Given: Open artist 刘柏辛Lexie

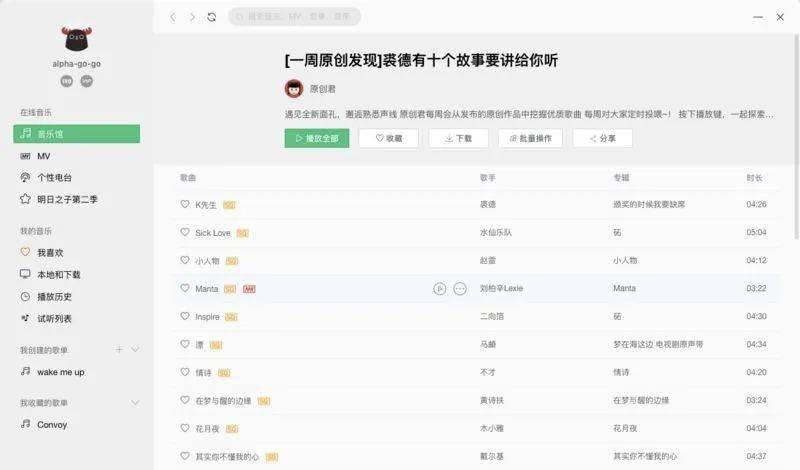Looking at the screenshot, I should point(501,288).
